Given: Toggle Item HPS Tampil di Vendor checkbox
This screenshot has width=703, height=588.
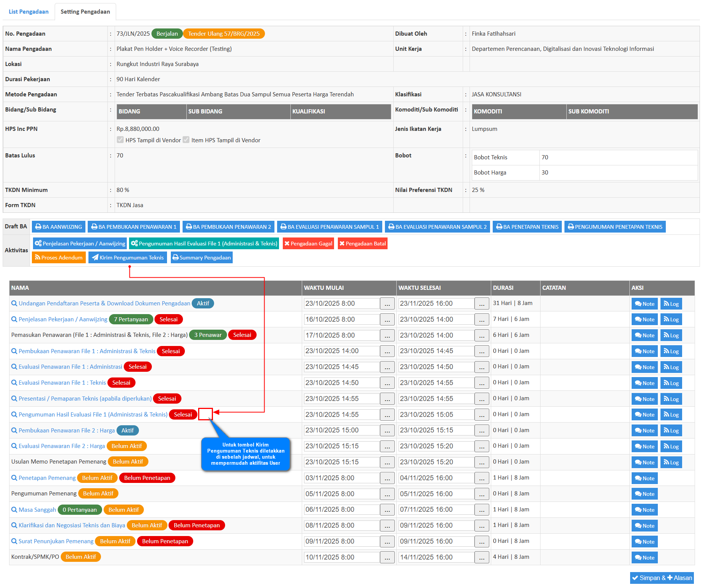Looking at the screenshot, I should 186,140.
